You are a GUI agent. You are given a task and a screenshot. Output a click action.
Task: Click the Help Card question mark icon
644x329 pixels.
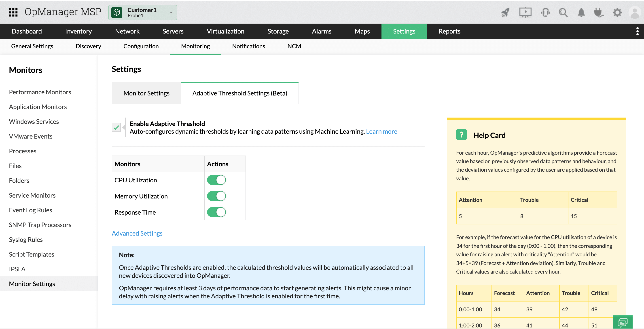461,135
